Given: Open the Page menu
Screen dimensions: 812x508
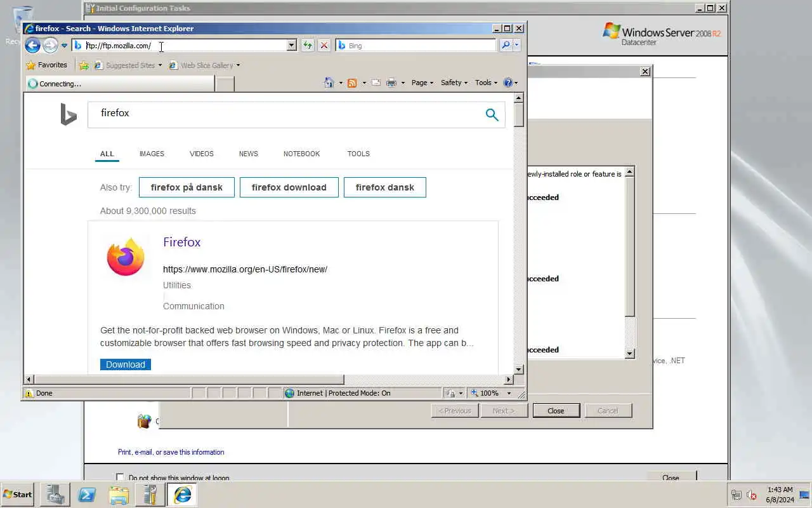Looking at the screenshot, I should 422,83.
